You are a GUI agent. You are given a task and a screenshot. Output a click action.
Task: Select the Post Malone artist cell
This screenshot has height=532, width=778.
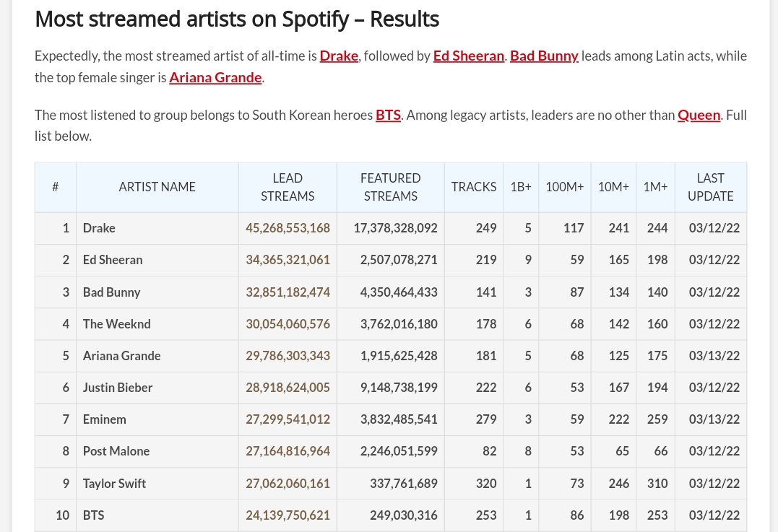click(x=157, y=451)
